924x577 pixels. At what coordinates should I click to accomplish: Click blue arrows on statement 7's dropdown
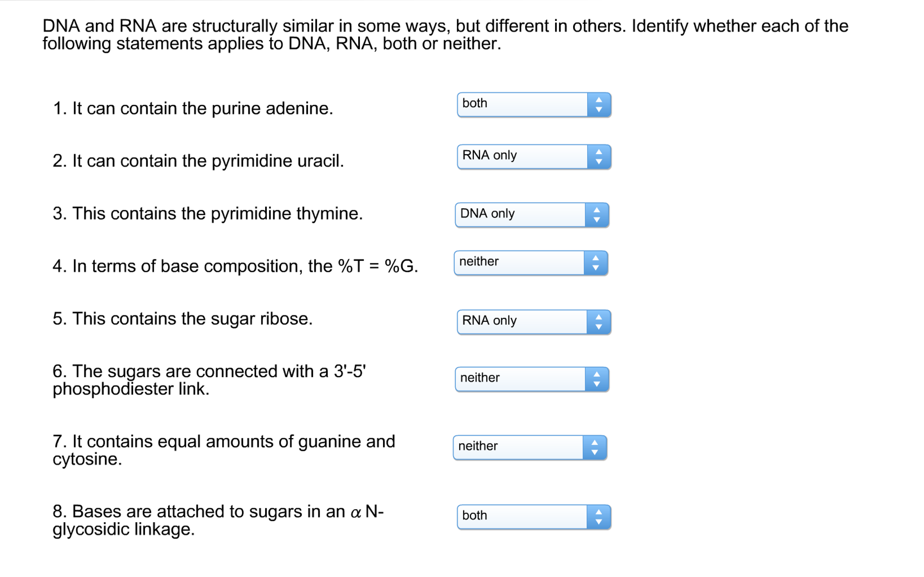595,447
